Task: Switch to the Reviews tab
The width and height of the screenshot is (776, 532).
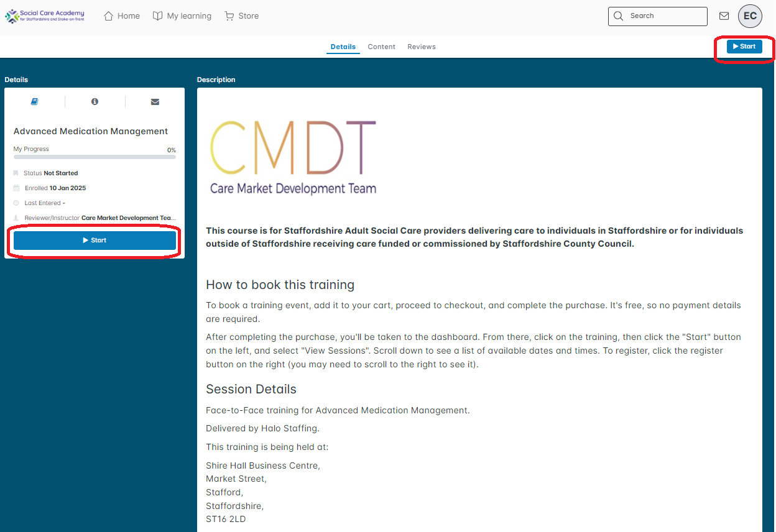Action: point(422,47)
